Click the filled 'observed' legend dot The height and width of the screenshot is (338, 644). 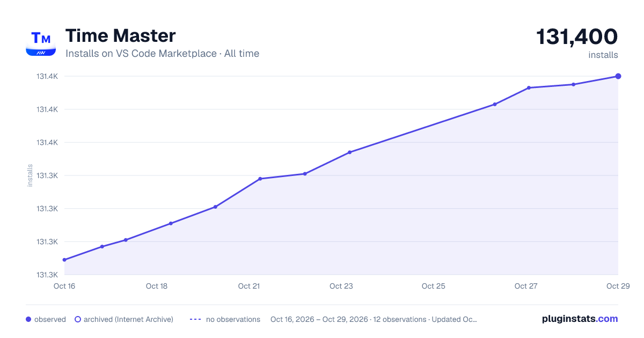(x=28, y=319)
